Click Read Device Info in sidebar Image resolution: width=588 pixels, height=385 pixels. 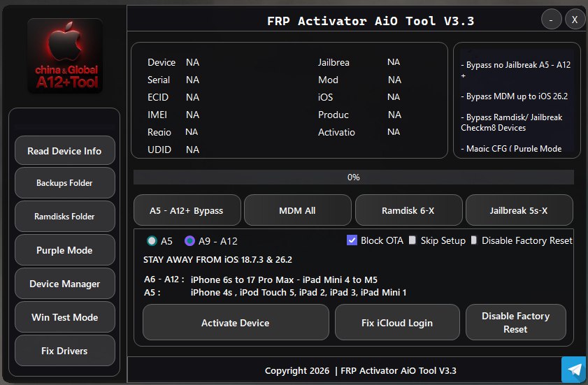[x=64, y=151]
